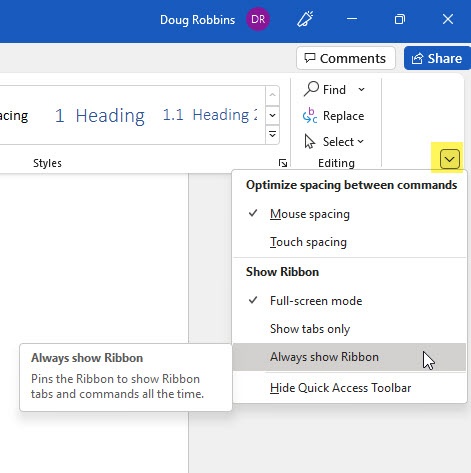This screenshot has height=473, width=471.
Task: Click Hide Quick Access Toolbar
Action: (x=349, y=388)
